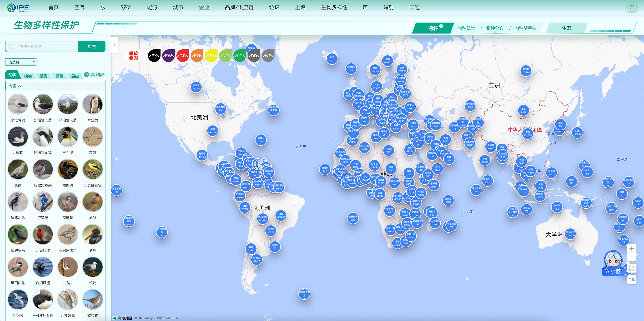Select the yellow VU status swatch

coord(211,56)
